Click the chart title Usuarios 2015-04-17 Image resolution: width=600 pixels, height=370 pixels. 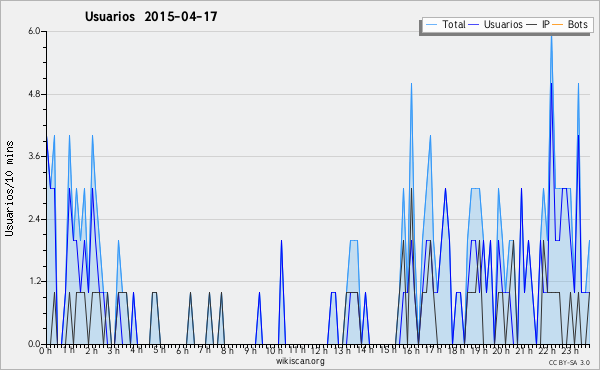151,17
